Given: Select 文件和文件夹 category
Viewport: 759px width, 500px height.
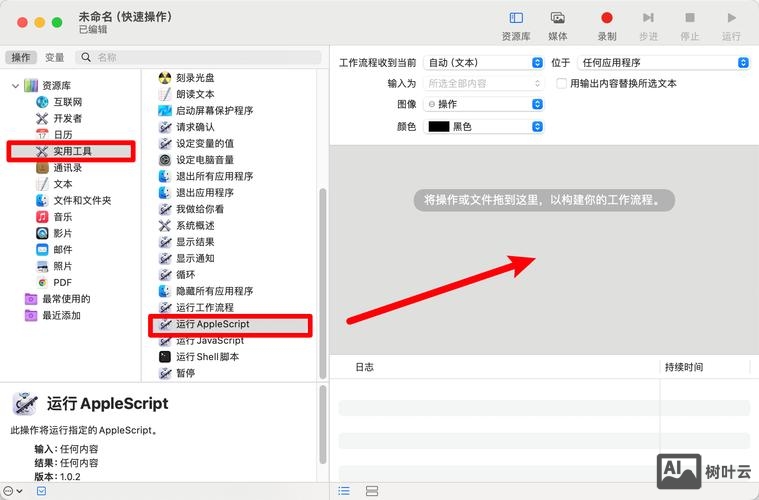Looking at the screenshot, I should click(x=74, y=200).
